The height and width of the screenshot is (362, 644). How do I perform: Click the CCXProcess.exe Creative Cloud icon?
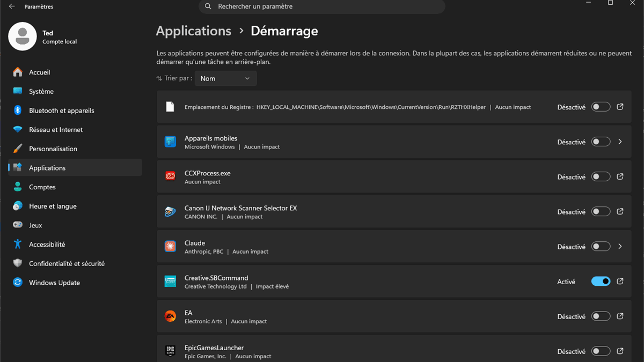(170, 176)
